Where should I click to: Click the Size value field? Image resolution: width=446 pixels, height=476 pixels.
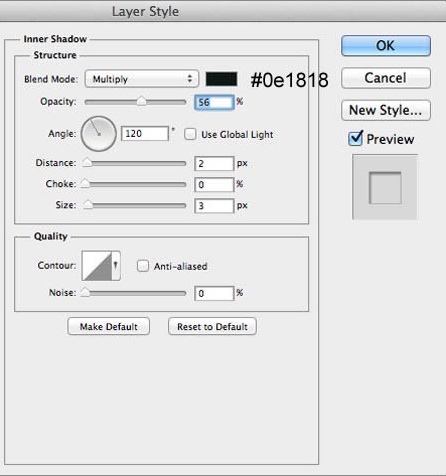tap(214, 206)
